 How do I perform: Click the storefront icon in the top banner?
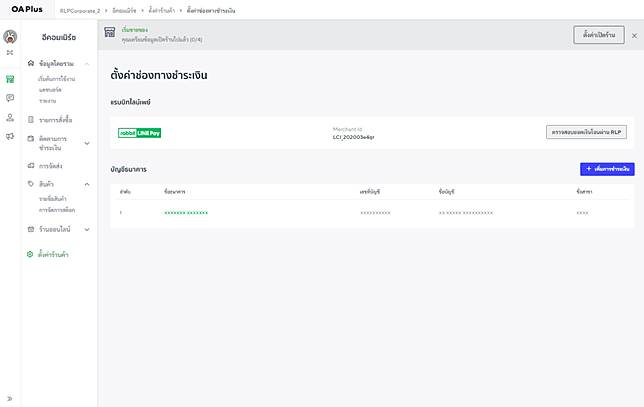click(x=110, y=32)
